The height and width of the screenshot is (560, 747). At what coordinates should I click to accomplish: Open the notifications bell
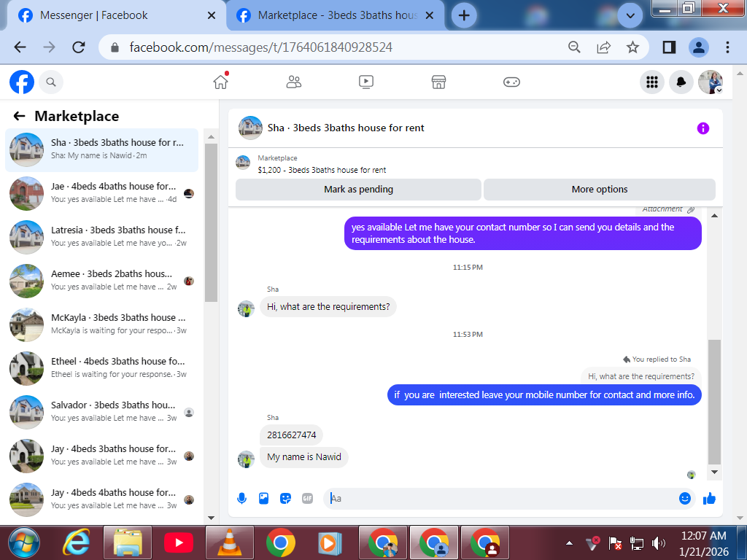tap(681, 82)
